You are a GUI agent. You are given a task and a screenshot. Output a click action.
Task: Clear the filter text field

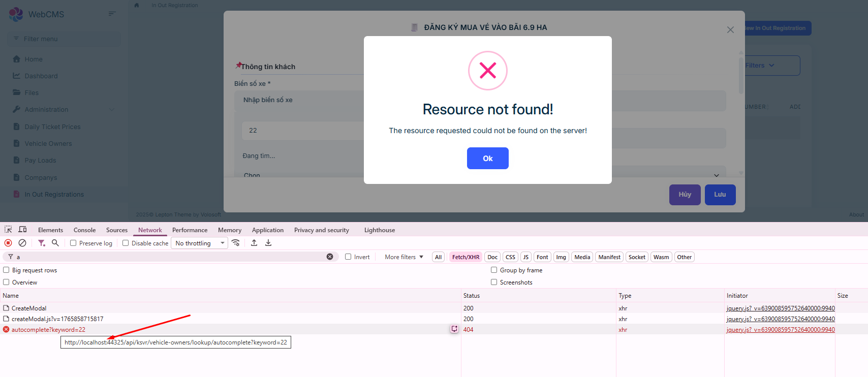point(330,257)
